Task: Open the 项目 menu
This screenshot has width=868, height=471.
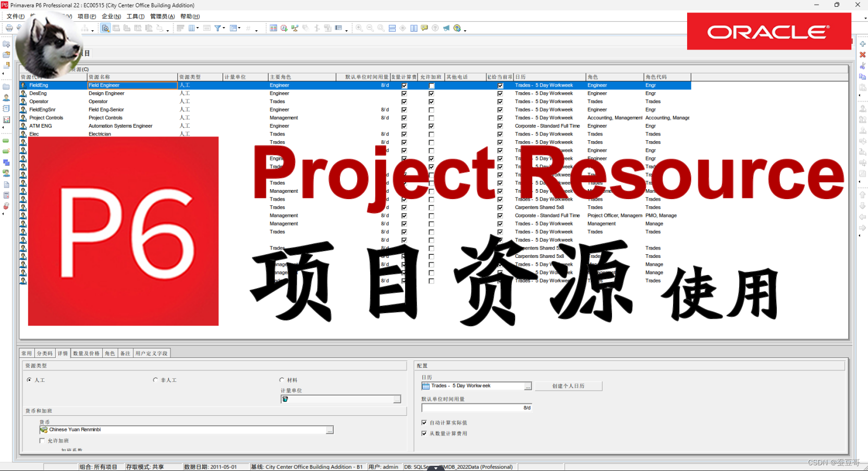Action: pyautogui.click(x=87, y=17)
